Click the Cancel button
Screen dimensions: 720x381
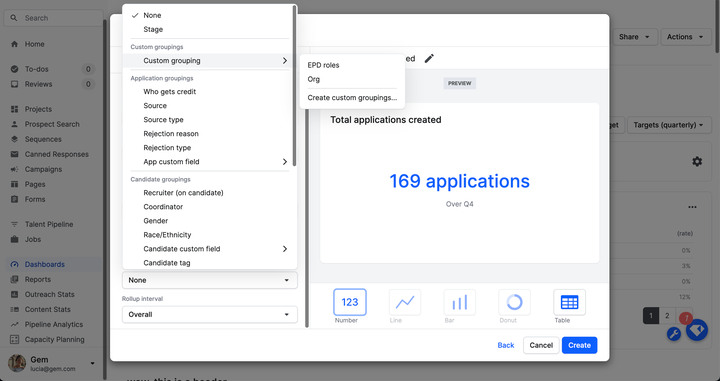click(541, 345)
